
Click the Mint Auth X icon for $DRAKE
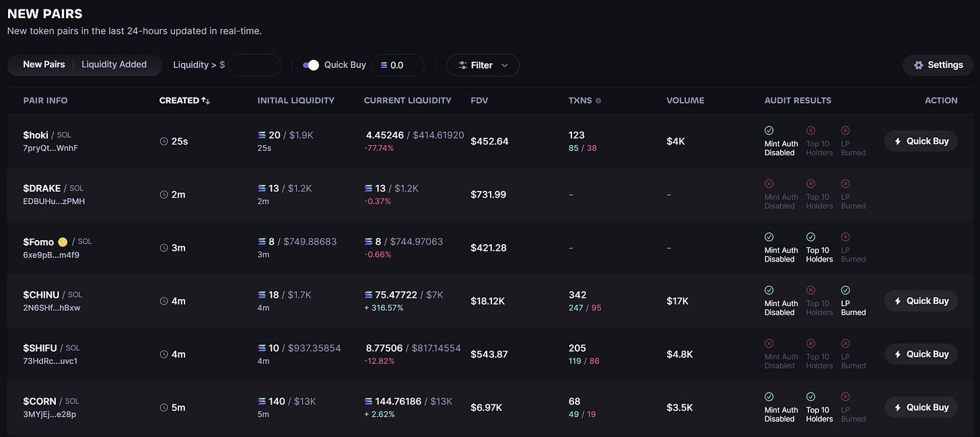coord(769,184)
